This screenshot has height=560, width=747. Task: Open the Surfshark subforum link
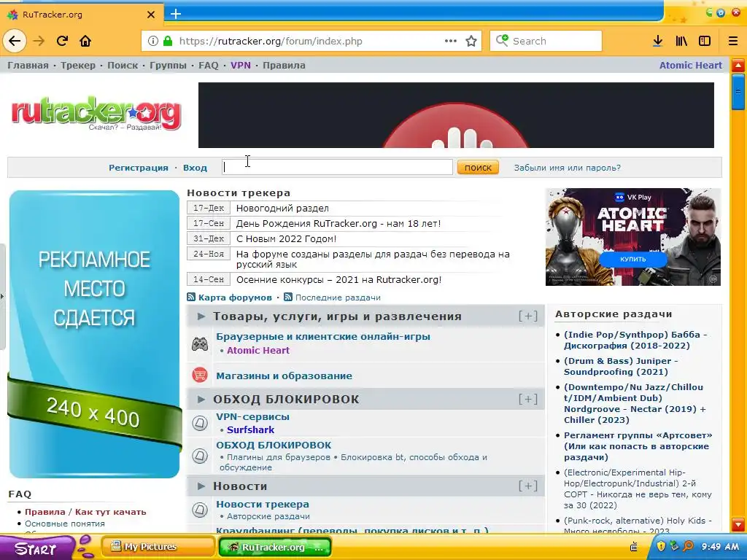click(x=251, y=429)
